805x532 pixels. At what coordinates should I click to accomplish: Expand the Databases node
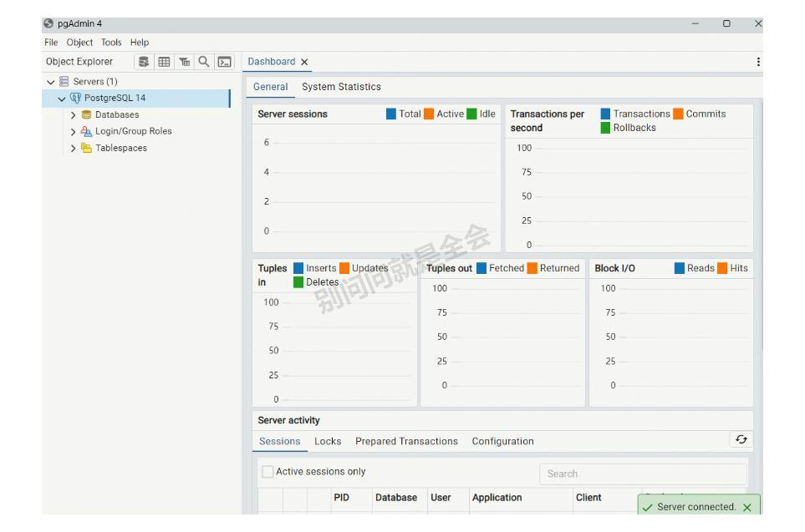(73, 115)
